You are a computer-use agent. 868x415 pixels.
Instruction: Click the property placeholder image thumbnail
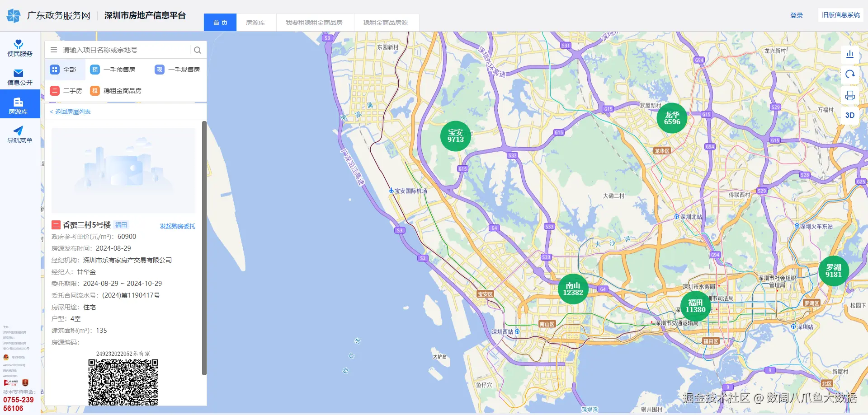pos(123,170)
